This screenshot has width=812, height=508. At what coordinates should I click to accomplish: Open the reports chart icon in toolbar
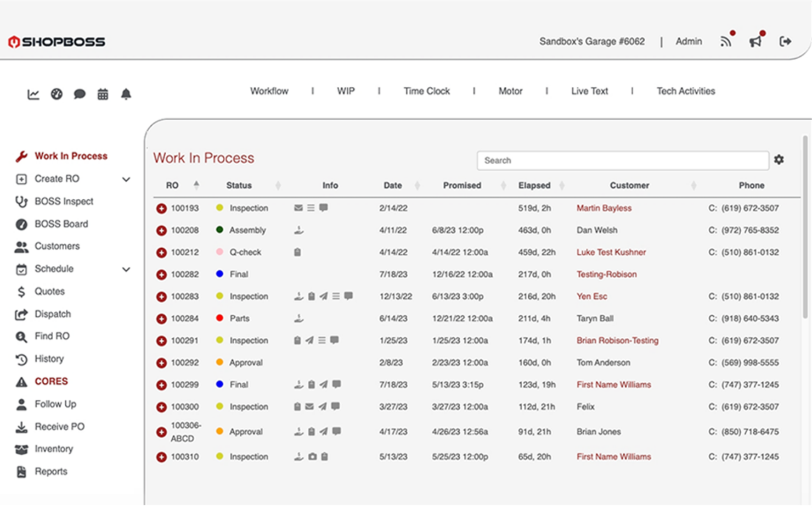tap(33, 94)
